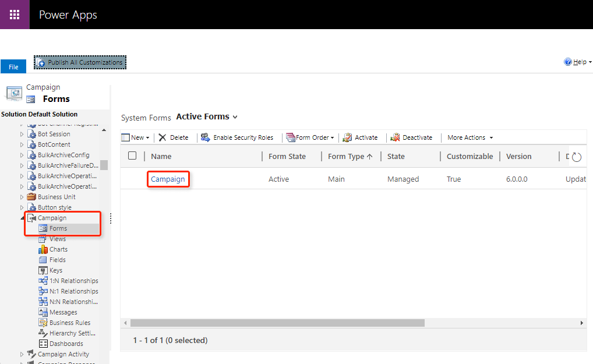Open Views under Campaign
The image size is (593, 364).
click(58, 239)
